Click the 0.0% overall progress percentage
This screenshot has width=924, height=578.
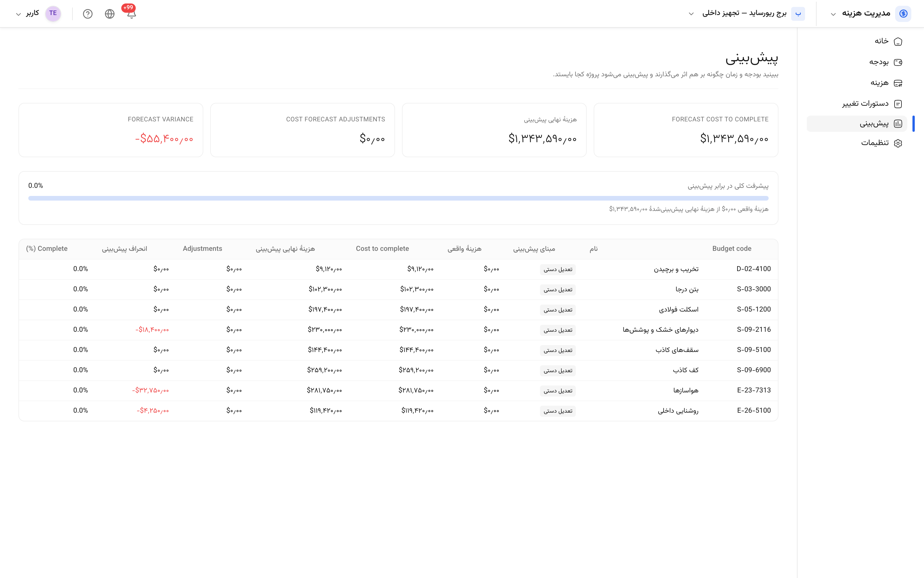[x=36, y=186]
